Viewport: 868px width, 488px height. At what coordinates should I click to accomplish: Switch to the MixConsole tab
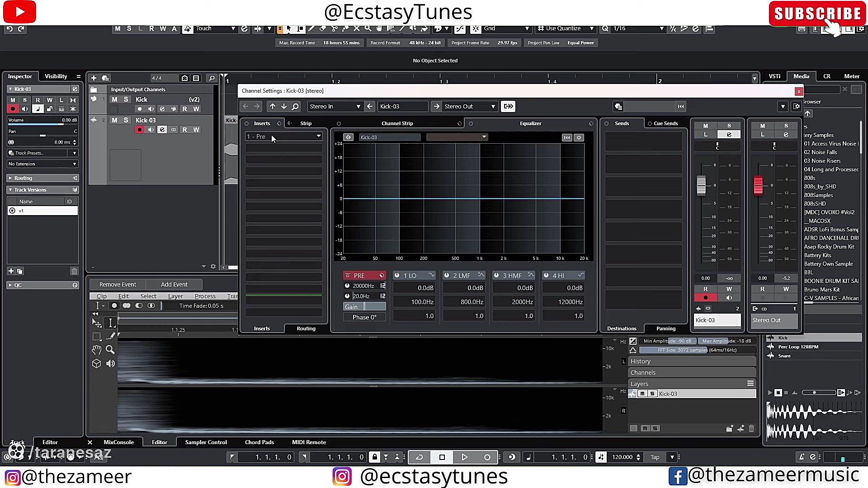coord(118,442)
